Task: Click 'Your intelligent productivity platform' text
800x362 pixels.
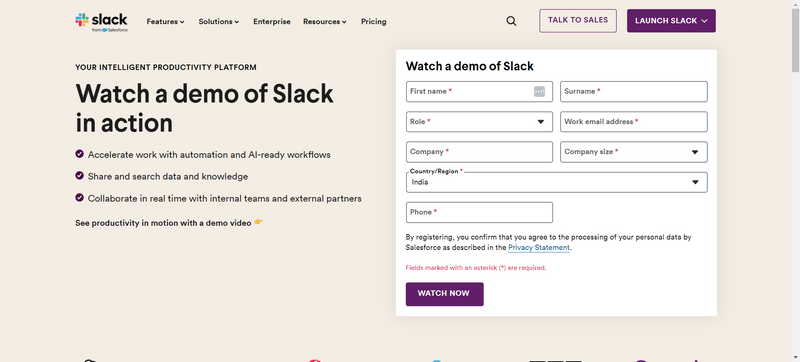Action: [166, 67]
